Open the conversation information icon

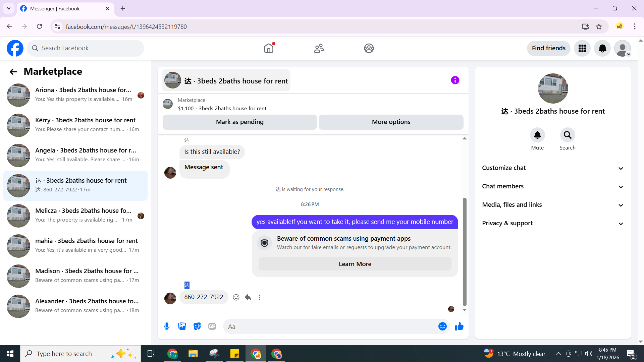(455, 80)
